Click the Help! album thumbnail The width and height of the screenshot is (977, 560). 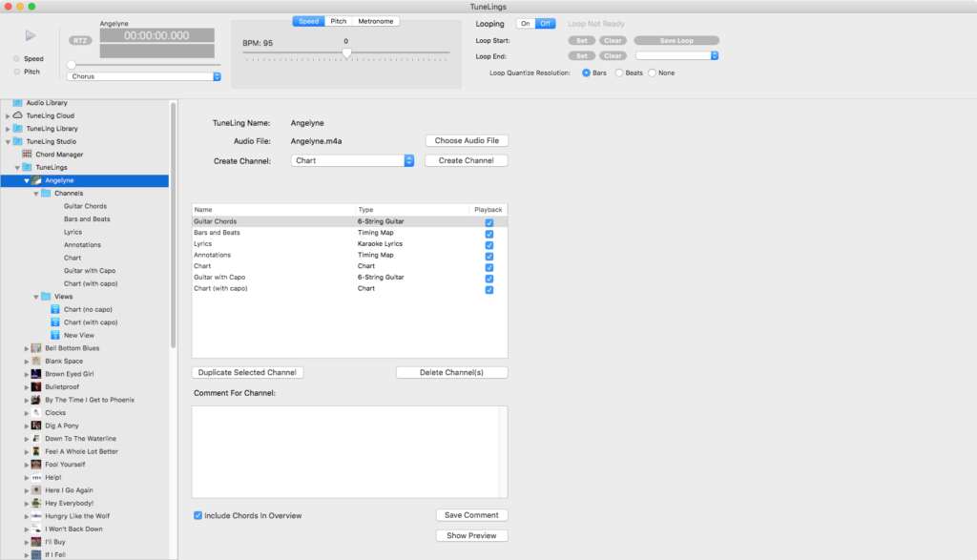pos(36,477)
